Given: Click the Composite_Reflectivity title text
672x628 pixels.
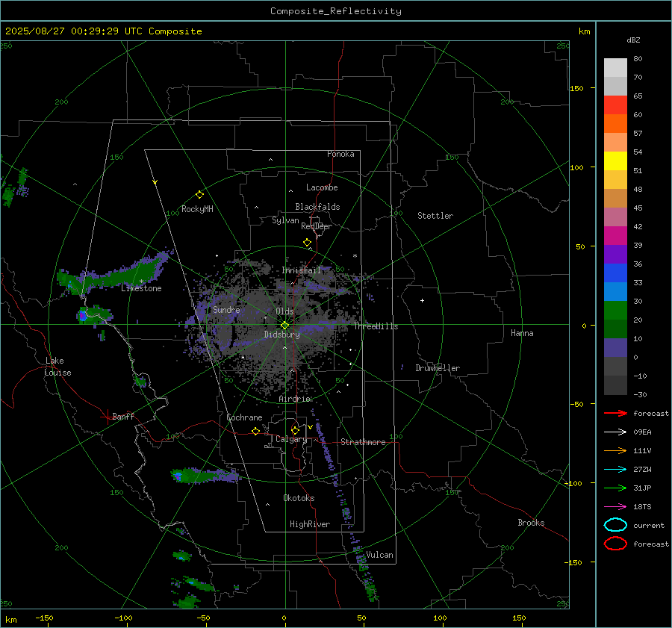Looking at the screenshot, I should (336, 11).
